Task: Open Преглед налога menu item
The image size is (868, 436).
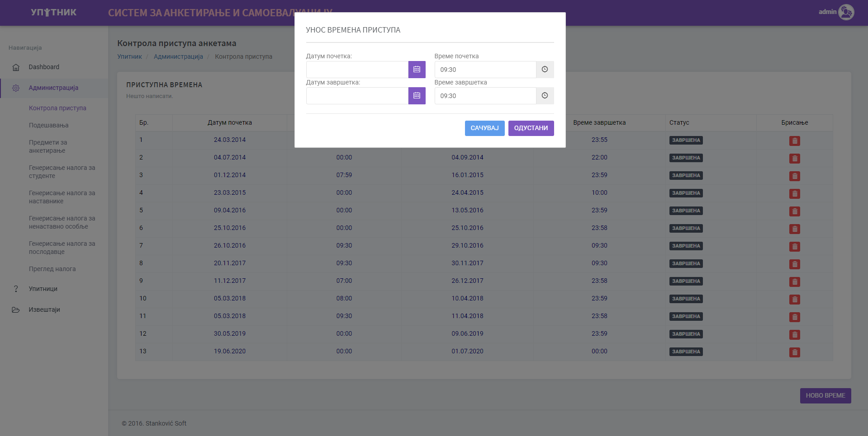Action: click(52, 269)
